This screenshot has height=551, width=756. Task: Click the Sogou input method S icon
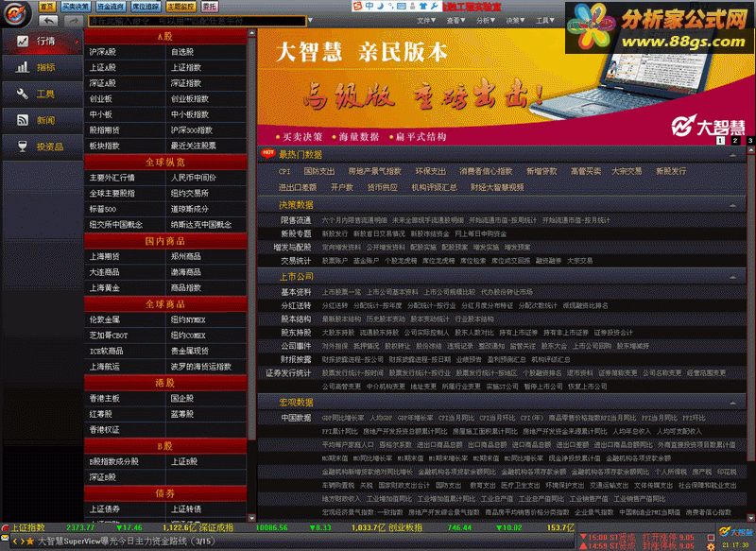[x=357, y=6]
